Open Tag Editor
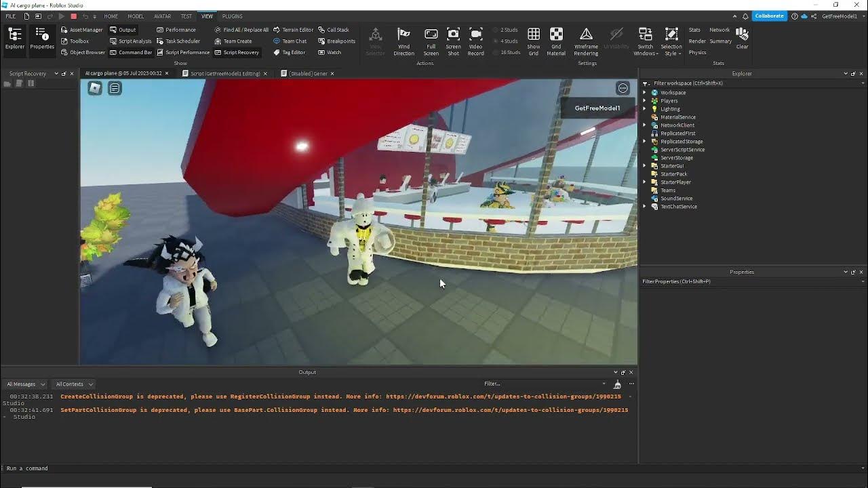Viewport: 868px width, 488px height. [289, 52]
